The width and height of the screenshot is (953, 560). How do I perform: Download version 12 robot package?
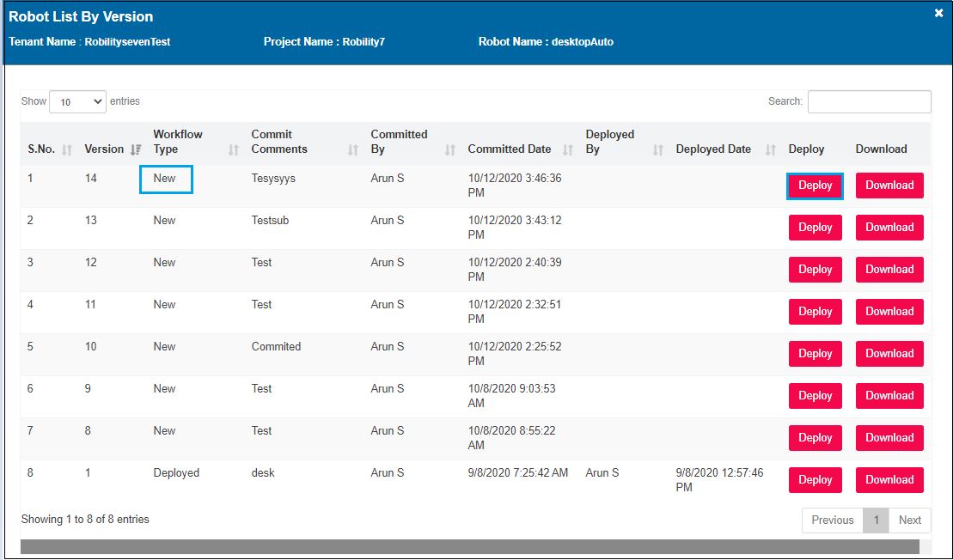point(889,270)
